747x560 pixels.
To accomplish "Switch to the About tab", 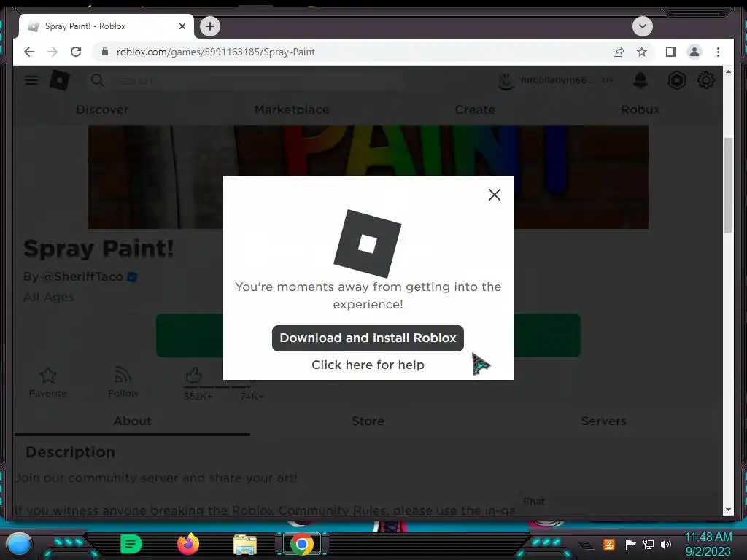I will [132, 421].
